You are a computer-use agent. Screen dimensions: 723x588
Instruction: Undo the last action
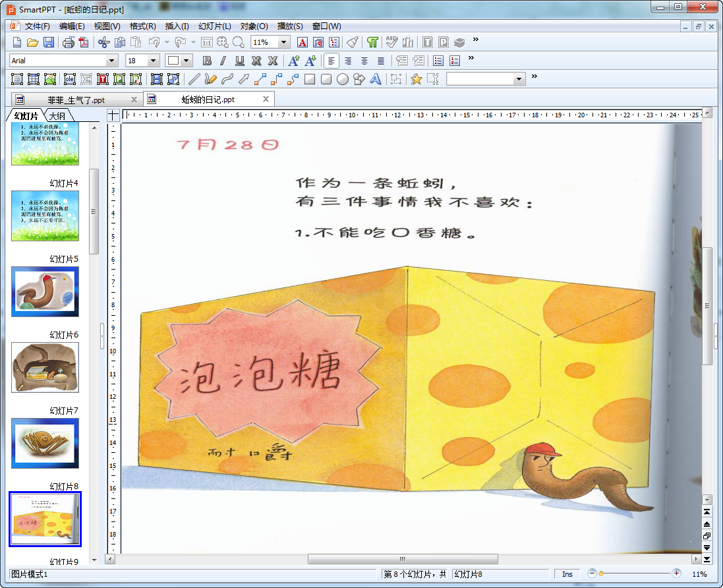tap(154, 42)
